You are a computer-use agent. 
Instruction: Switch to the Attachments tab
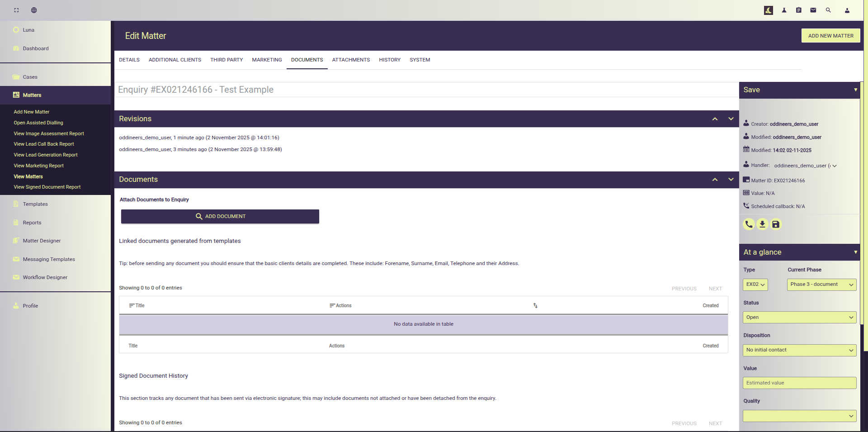click(351, 60)
